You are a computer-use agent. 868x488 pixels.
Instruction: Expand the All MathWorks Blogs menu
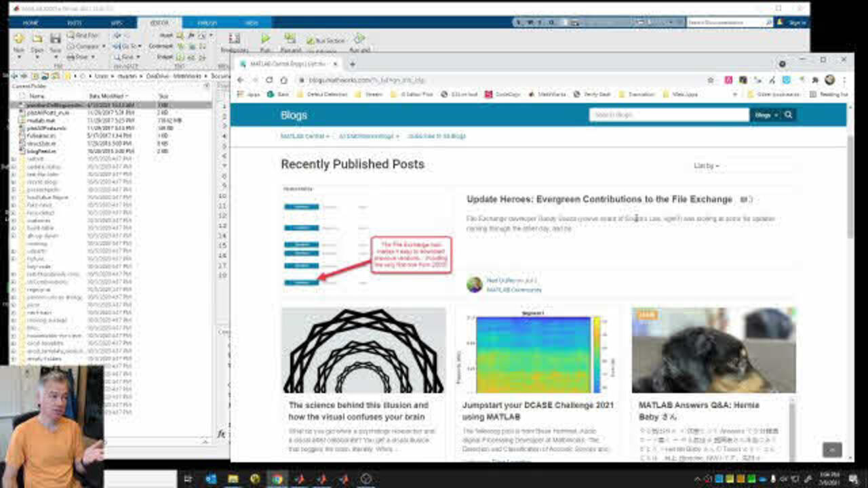368,136
